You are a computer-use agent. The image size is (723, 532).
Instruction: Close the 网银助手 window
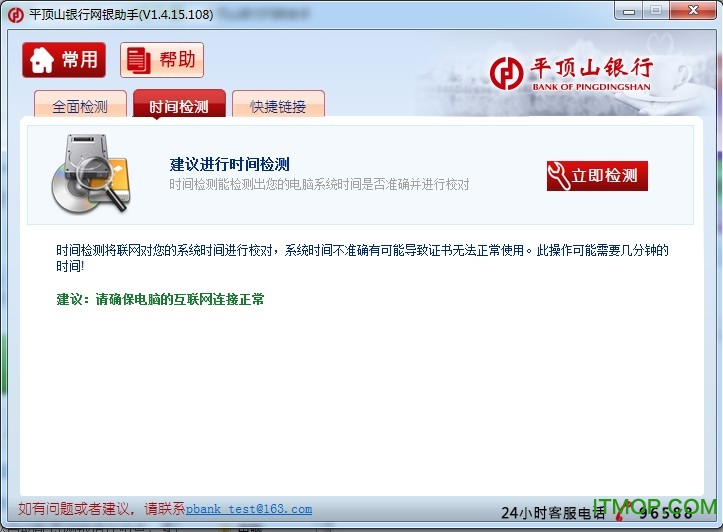coord(693,11)
